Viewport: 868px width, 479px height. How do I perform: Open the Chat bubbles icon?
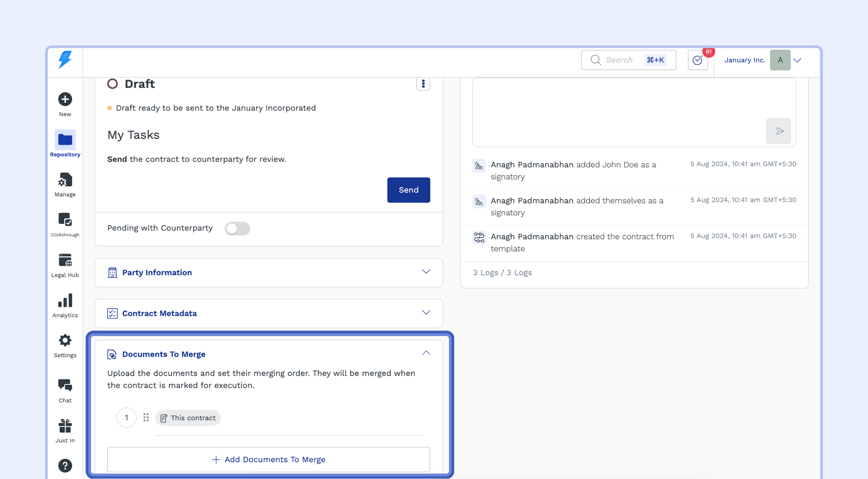click(x=65, y=385)
